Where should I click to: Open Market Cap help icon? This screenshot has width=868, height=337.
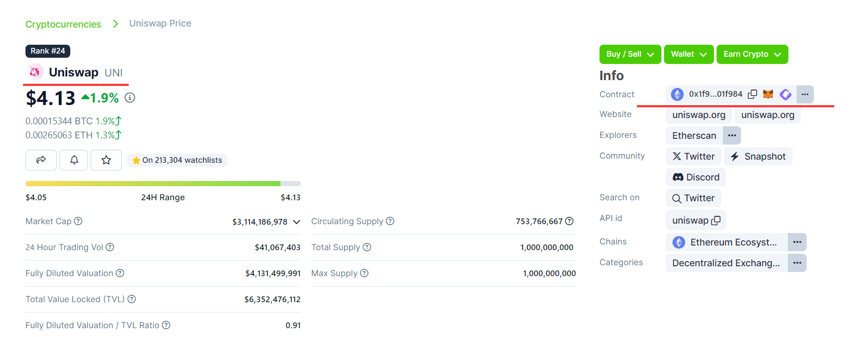[x=78, y=221]
